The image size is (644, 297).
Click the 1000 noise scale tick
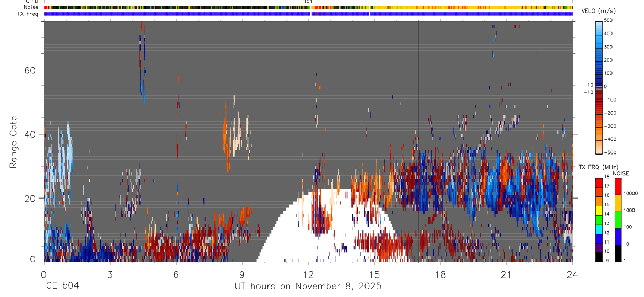630,210
